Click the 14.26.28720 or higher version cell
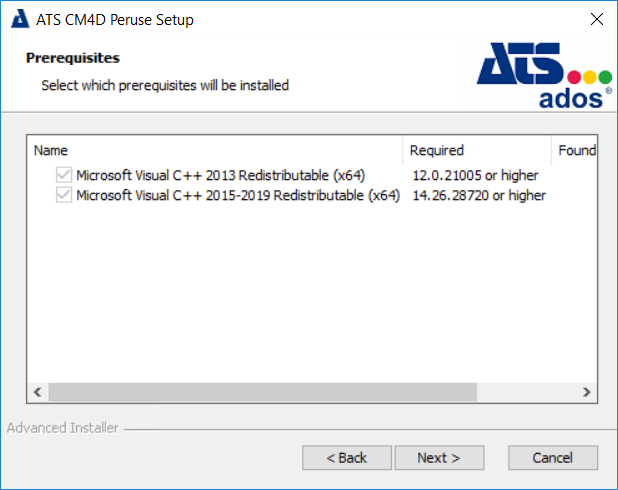618x490 pixels. pyautogui.click(x=479, y=196)
